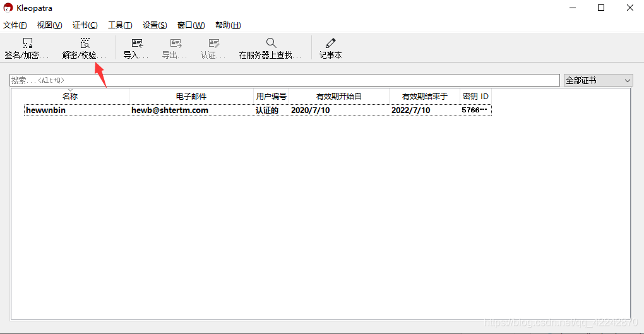
Task: Click the Kleopatra app icon in title bar
Action: click(8, 8)
